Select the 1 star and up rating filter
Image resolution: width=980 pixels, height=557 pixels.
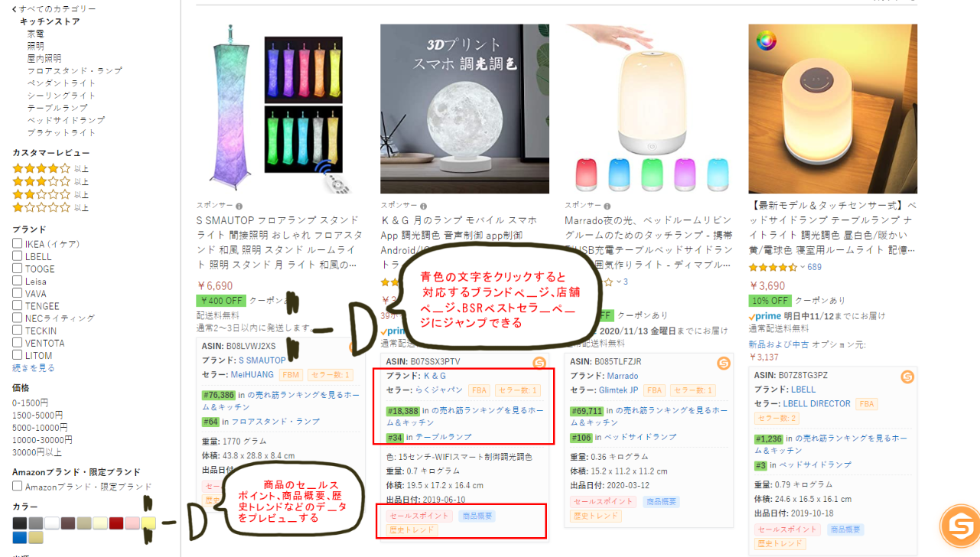point(50,207)
